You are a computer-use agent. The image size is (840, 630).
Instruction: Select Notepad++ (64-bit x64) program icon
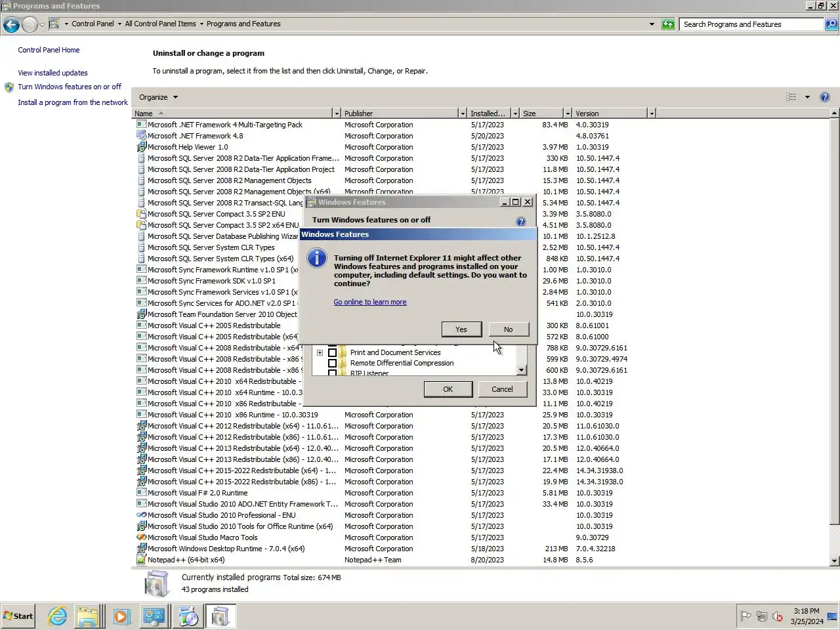pyautogui.click(x=141, y=560)
